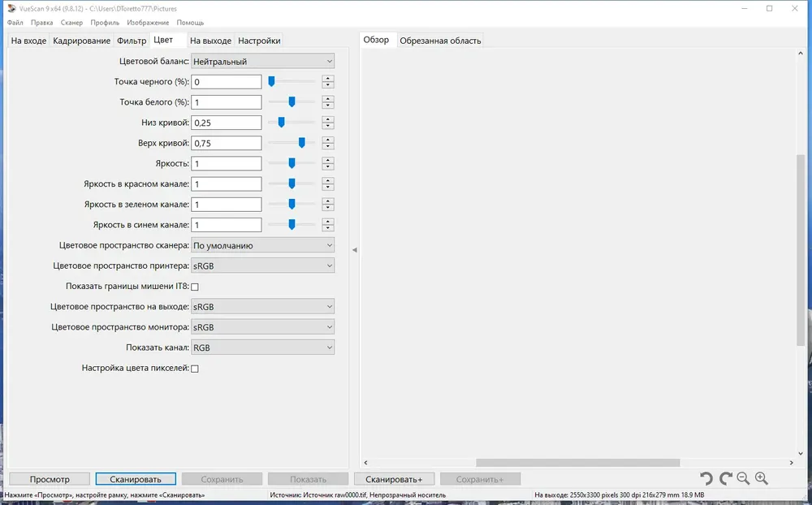
Task: Toggle Настройка цвета пикселей checkbox
Action: (195, 369)
